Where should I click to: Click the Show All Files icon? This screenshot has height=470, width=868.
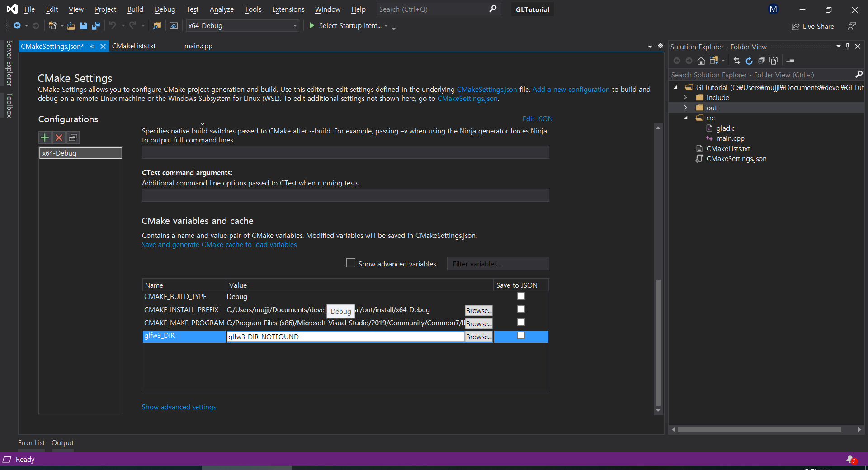(x=774, y=61)
